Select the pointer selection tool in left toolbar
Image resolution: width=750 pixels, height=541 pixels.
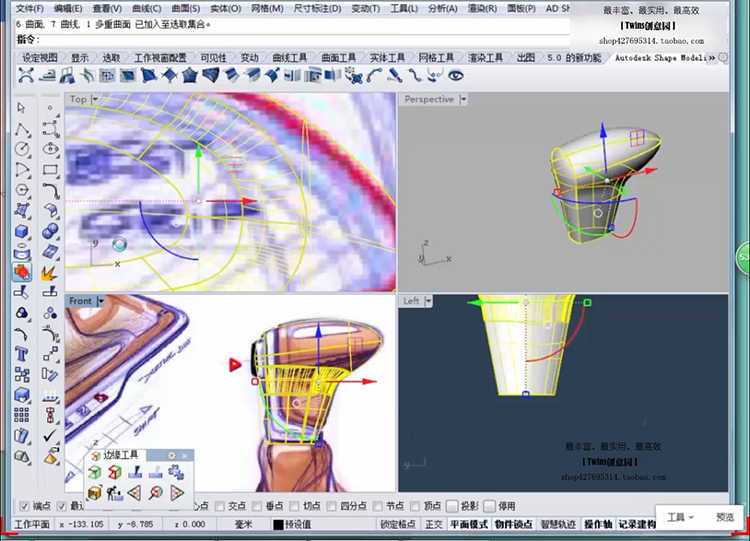[x=22, y=107]
